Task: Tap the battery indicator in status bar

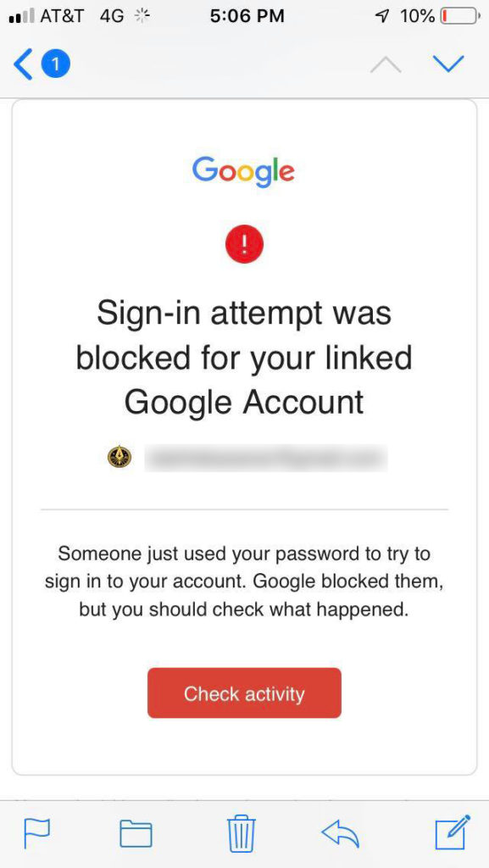Action: click(x=459, y=17)
